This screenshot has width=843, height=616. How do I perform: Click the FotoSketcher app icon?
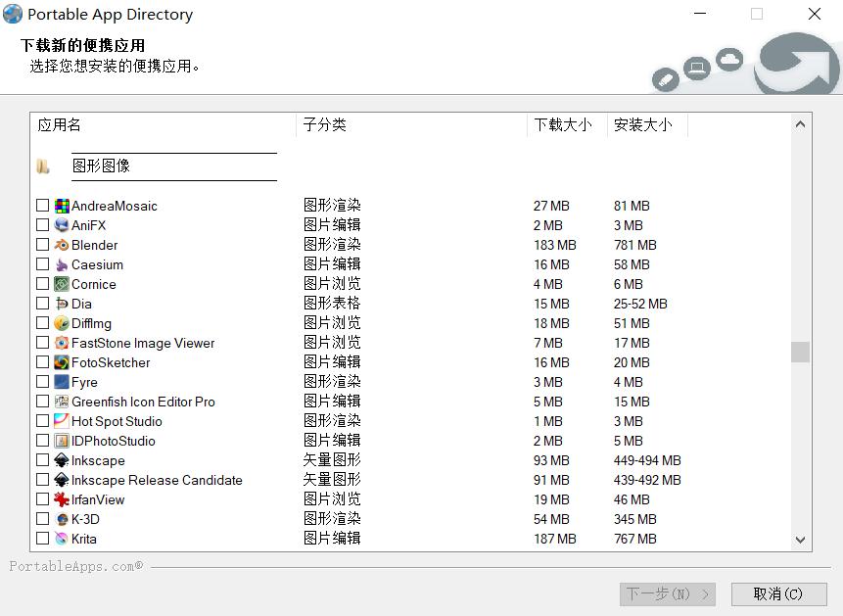pyautogui.click(x=62, y=362)
